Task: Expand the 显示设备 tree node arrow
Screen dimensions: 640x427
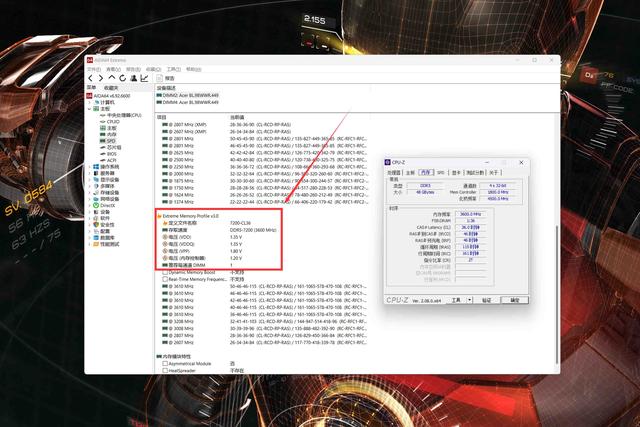Action: click(89, 180)
